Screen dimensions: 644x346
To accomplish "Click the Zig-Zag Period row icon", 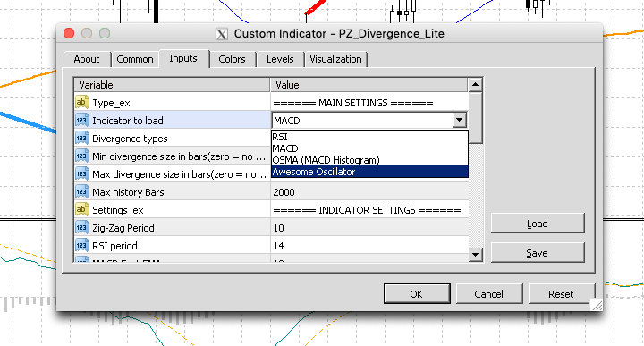I will tap(81, 227).
